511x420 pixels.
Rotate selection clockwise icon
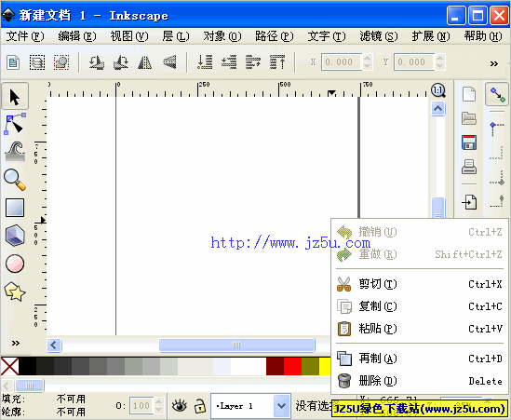click(121, 62)
